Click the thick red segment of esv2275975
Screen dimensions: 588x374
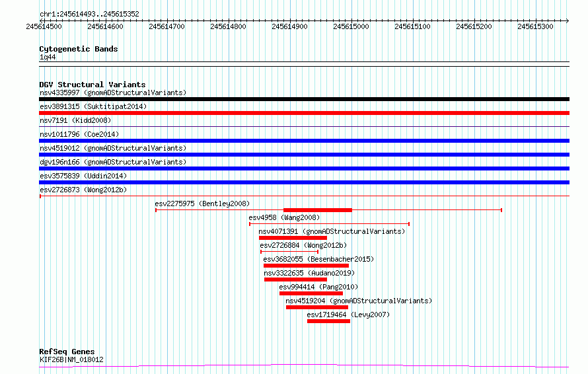tap(318, 210)
